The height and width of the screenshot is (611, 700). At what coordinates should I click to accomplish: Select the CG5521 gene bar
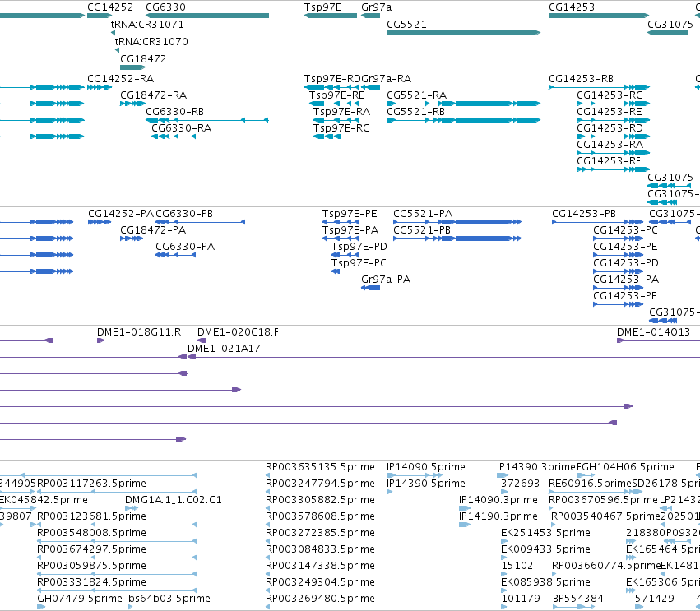[463, 33]
